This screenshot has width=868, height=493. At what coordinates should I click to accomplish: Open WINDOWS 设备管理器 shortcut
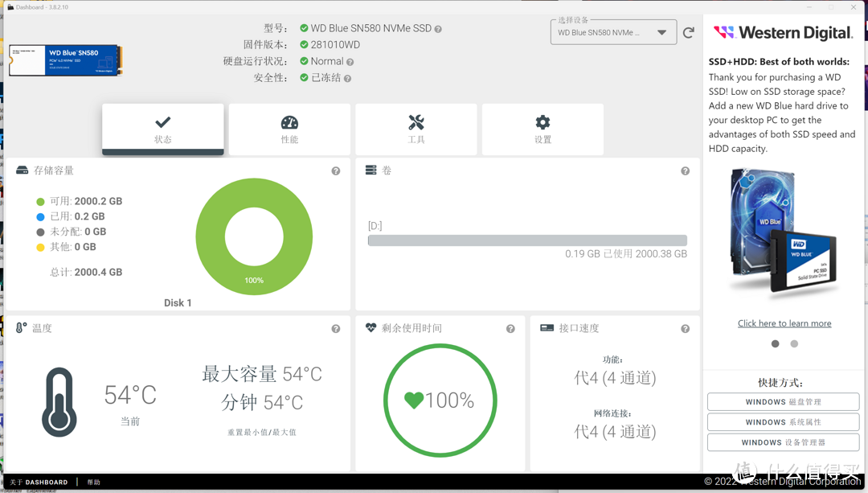pos(784,442)
